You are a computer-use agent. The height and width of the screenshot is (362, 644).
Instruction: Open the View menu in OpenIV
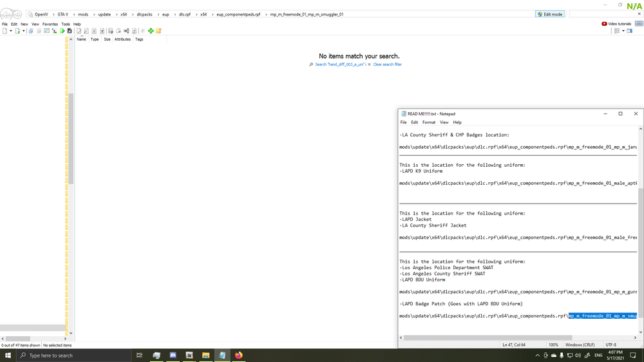point(35,24)
